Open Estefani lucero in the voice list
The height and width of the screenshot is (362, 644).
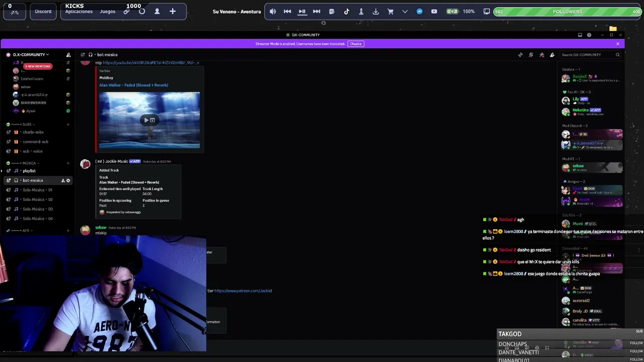[32, 78]
